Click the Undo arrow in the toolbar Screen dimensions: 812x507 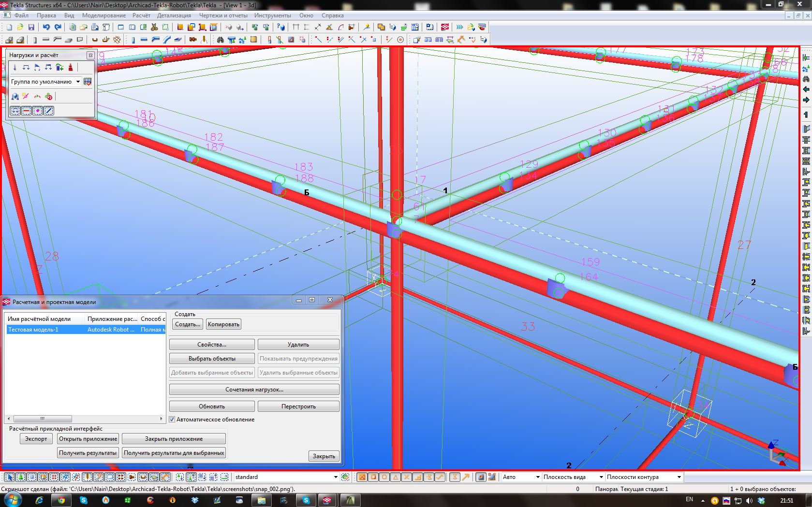(x=46, y=27)
